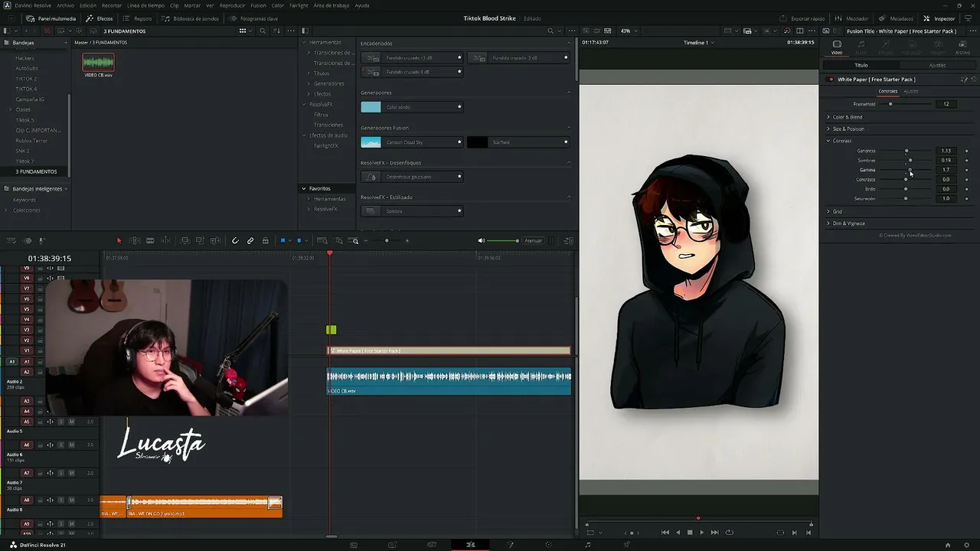Select the TIKTOK 4 bin
The width and height of the screenshot is (980, 551).
tap(26, 89)
